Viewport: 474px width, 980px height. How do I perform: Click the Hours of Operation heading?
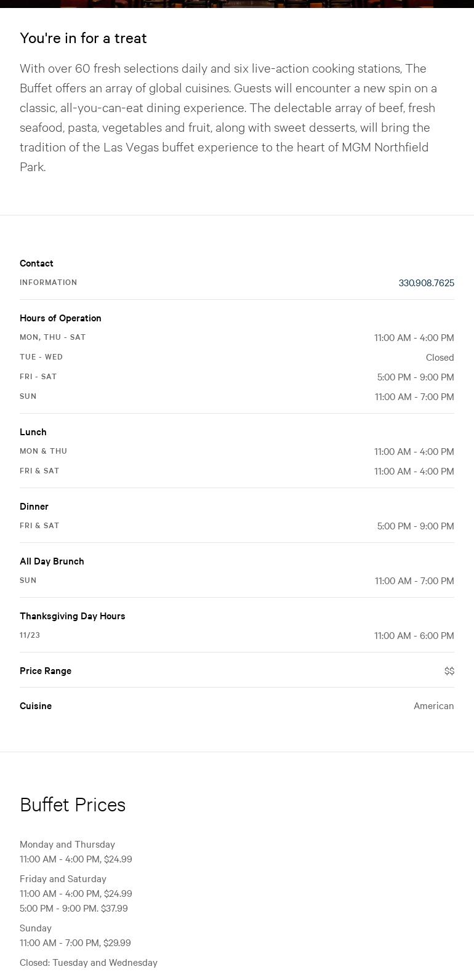click(60, 318)
